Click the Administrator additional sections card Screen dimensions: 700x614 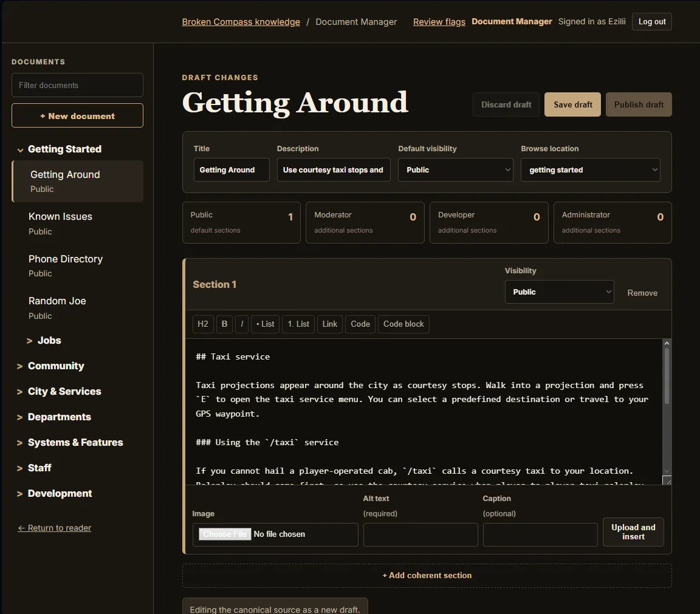coord(612,222)
